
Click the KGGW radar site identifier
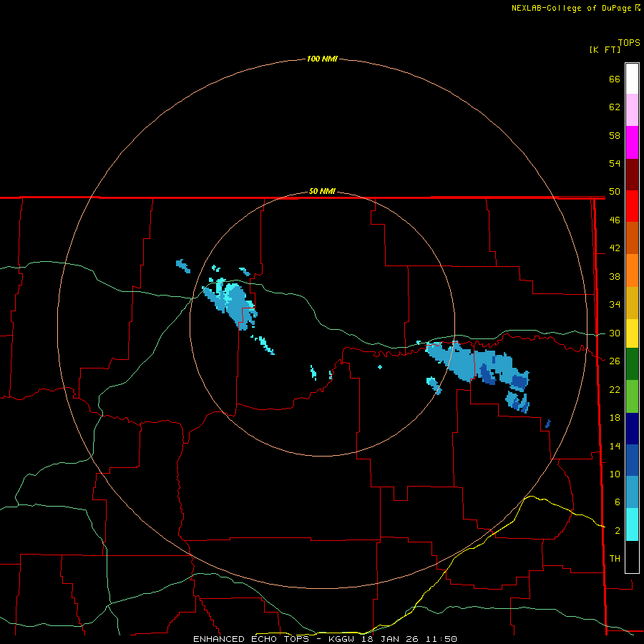click(x=341, y=639)
